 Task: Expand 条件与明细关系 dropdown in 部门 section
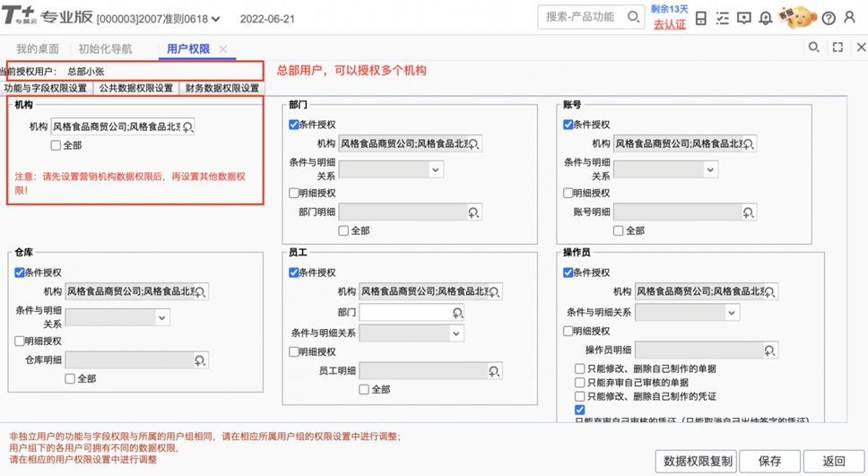(436, 169)
